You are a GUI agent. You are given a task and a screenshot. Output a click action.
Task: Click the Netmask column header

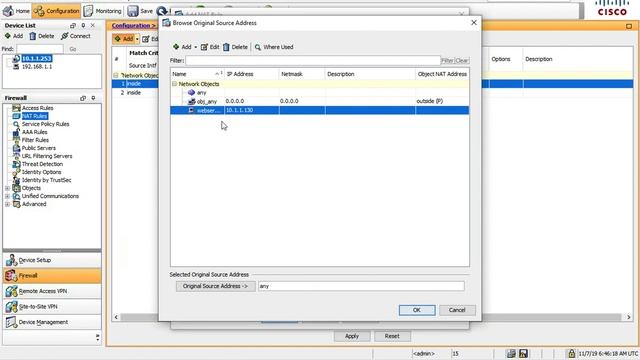click(302, 74)
